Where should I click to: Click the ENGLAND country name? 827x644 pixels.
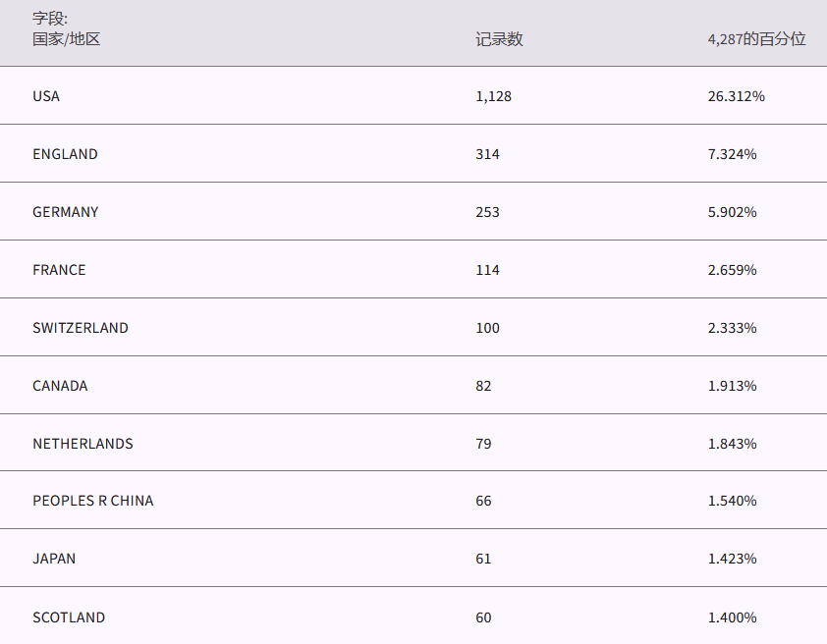[x=65, y=154]
